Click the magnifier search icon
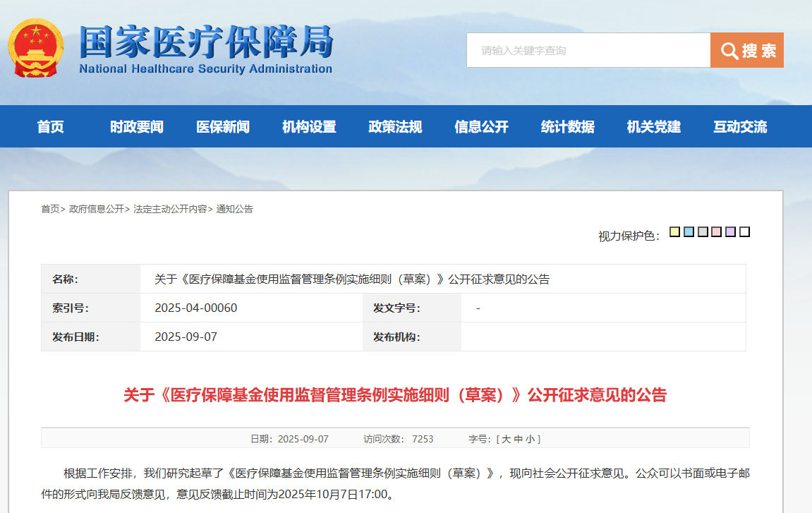Viewport: 812px width, 513px height. [x=729, y=51]
